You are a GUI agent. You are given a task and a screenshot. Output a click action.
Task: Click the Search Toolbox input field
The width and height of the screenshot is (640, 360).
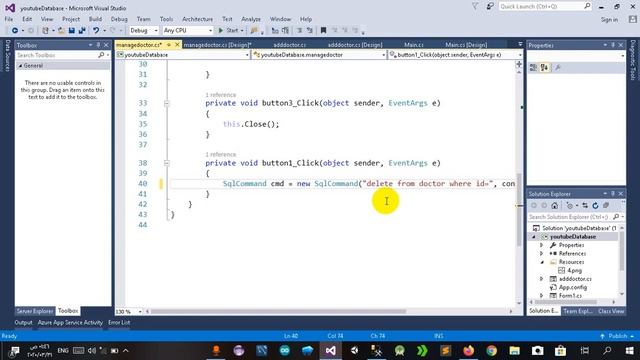coord(62,55)
